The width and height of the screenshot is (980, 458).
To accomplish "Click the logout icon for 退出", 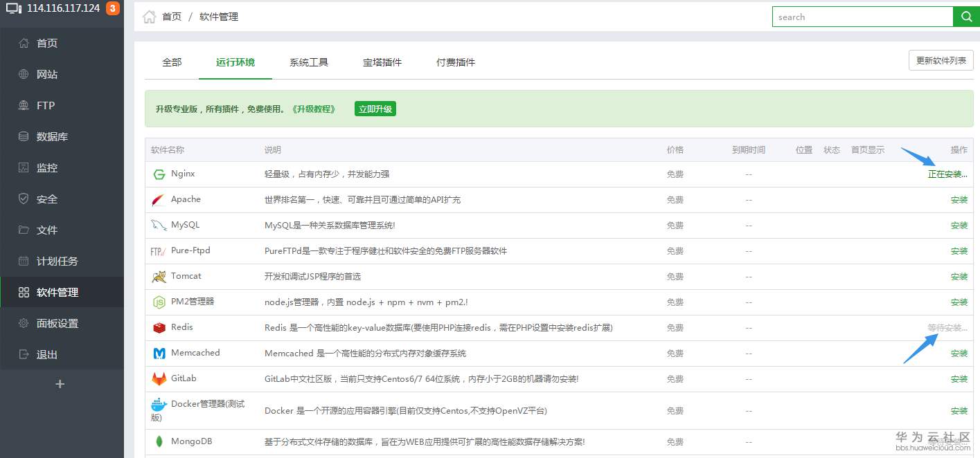I will coord(24,354).
